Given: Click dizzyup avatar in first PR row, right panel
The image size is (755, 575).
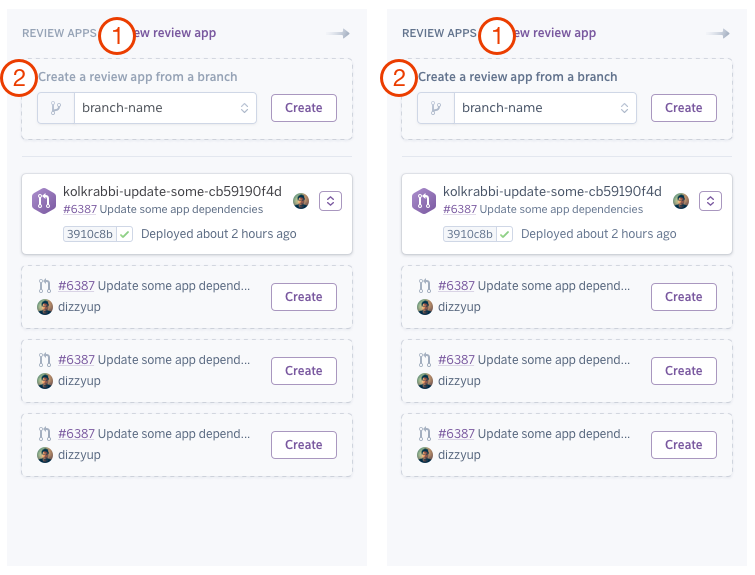Looking at the screenshot, I should (425, 307).
